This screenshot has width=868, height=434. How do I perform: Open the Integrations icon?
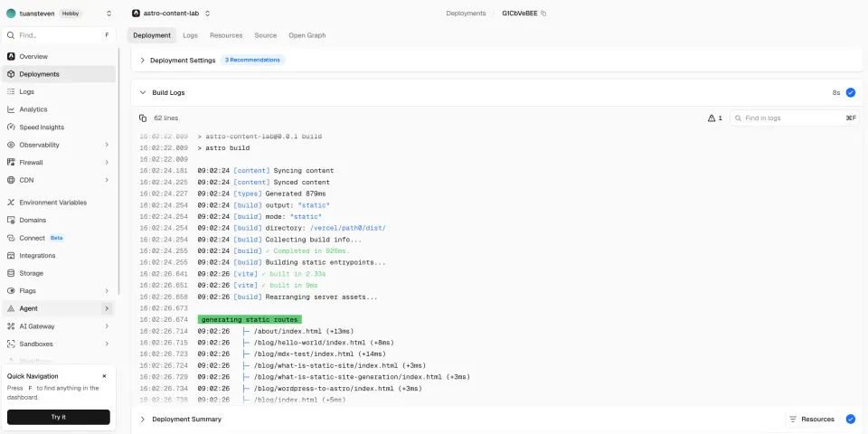11,256
